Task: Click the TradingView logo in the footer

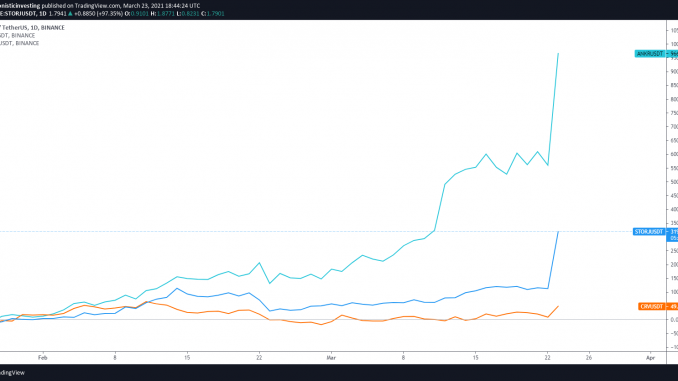Action: pos(12,373)
